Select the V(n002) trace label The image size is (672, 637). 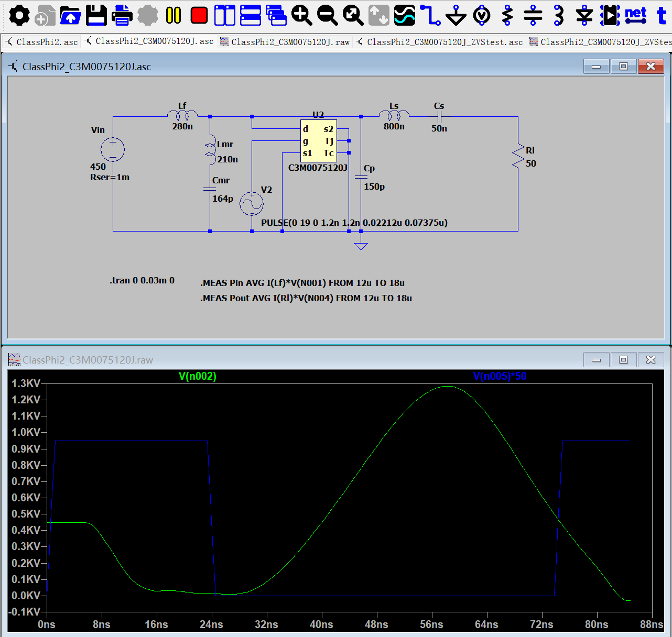(x=198, y=376)
